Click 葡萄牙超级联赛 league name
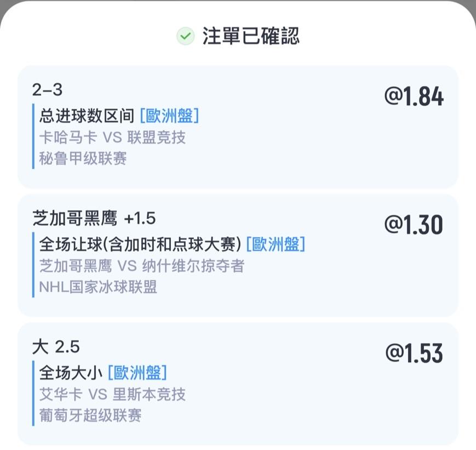The width and height of the screenshot is (476, 450). pos(90,415)
